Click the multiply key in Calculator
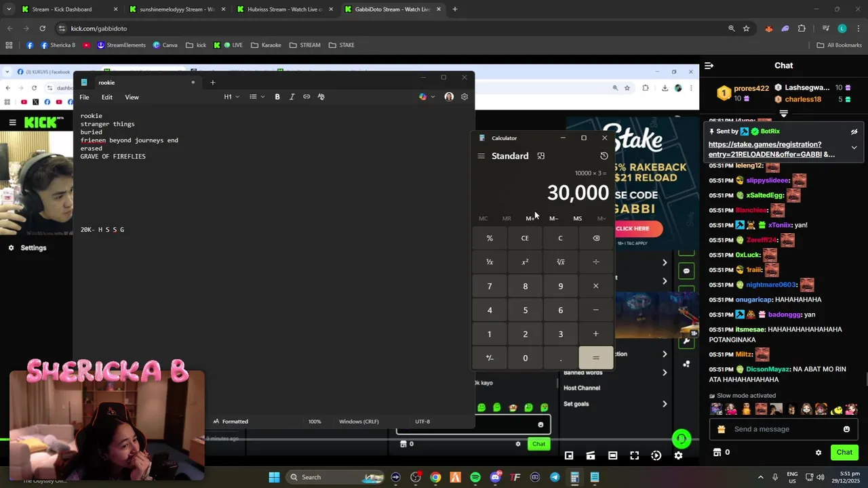 pyautogui.click(x=596, y=286)
